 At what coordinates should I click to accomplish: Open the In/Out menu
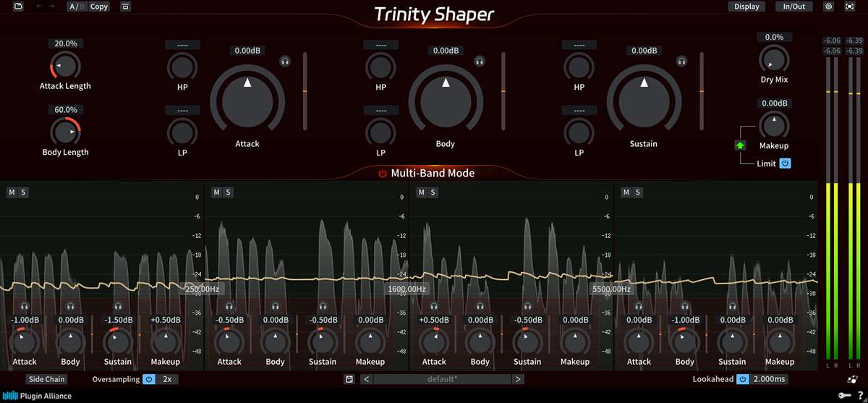pos(793,7)
